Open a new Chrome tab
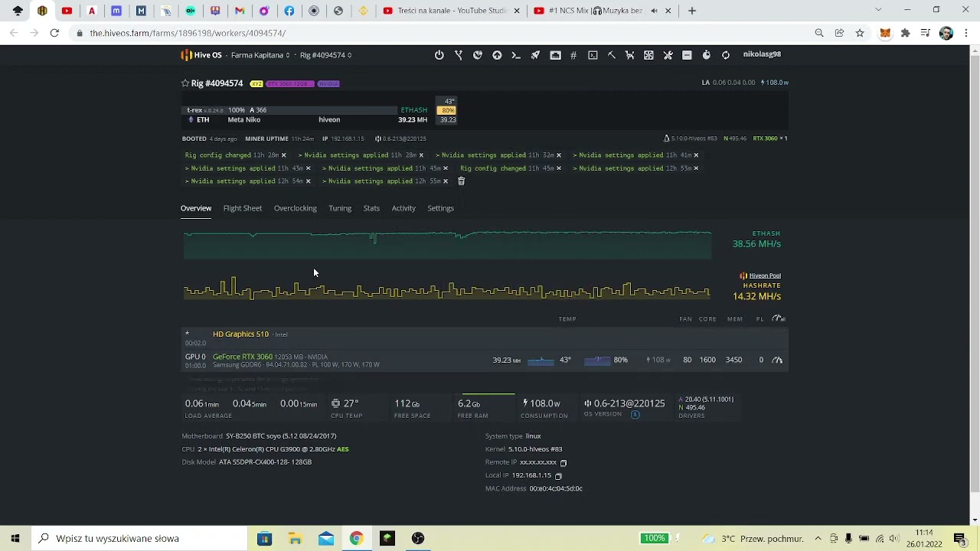The height and width of the screenshot is (551, 980). click(x=692, y=11)
